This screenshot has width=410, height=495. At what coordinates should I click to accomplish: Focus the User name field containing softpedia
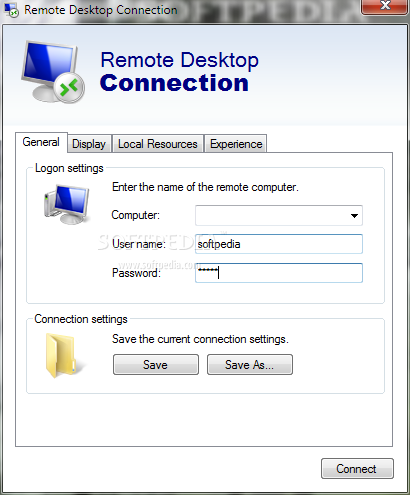click(x=279, y=244)
